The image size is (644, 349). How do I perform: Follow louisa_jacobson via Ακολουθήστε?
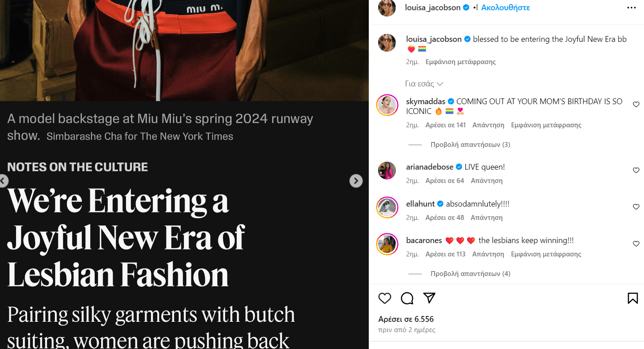tap(505, 8)
